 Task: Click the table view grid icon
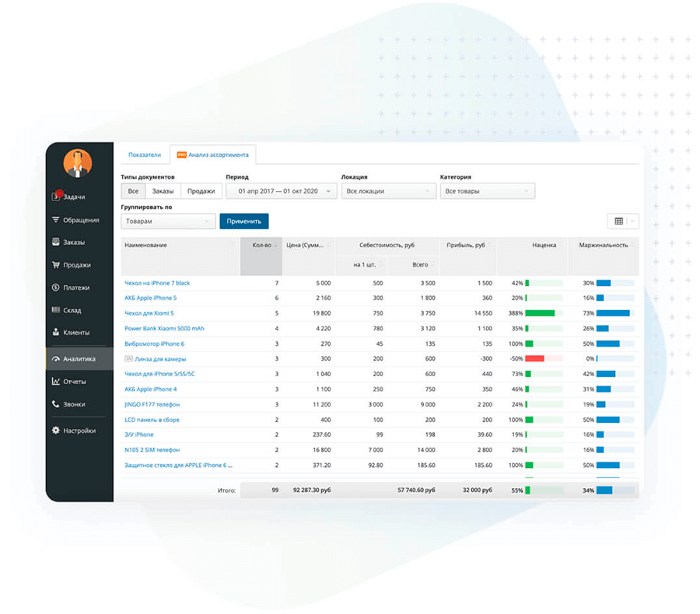(x=618, y=222)
